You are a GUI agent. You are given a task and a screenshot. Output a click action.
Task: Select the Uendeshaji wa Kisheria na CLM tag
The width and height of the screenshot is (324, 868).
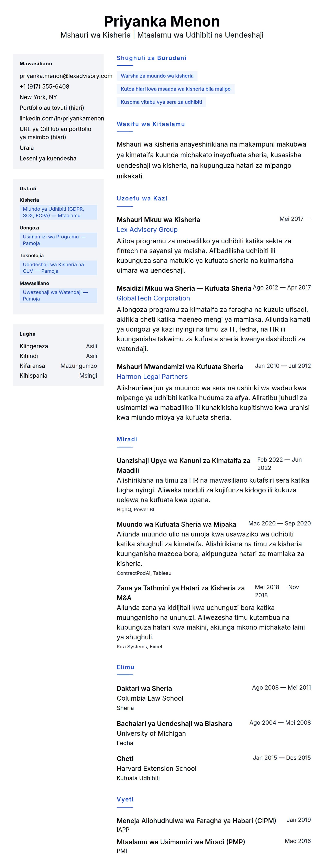point(58,268)
